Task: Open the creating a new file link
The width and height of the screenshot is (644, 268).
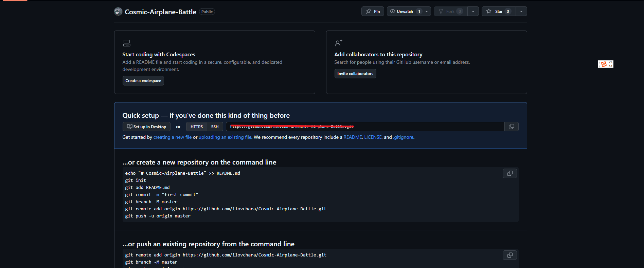Action: [x=173, y=137]
